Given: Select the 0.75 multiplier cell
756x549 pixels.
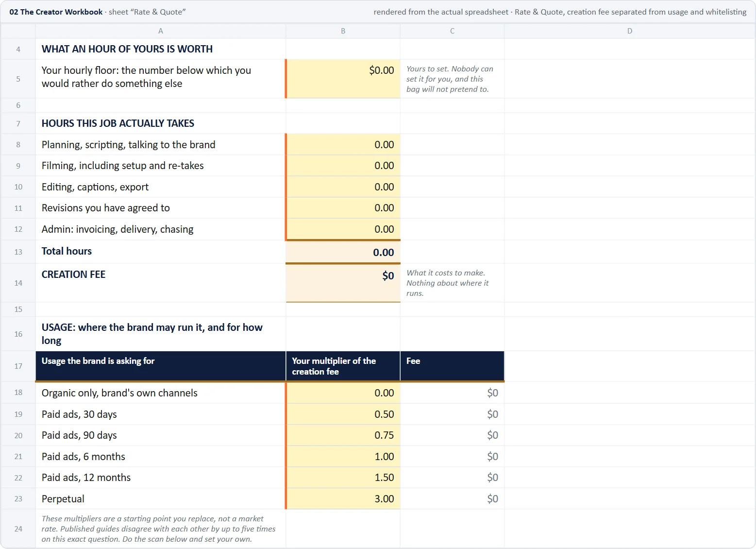Looking at the screenshot, I should tap(343, 435).
